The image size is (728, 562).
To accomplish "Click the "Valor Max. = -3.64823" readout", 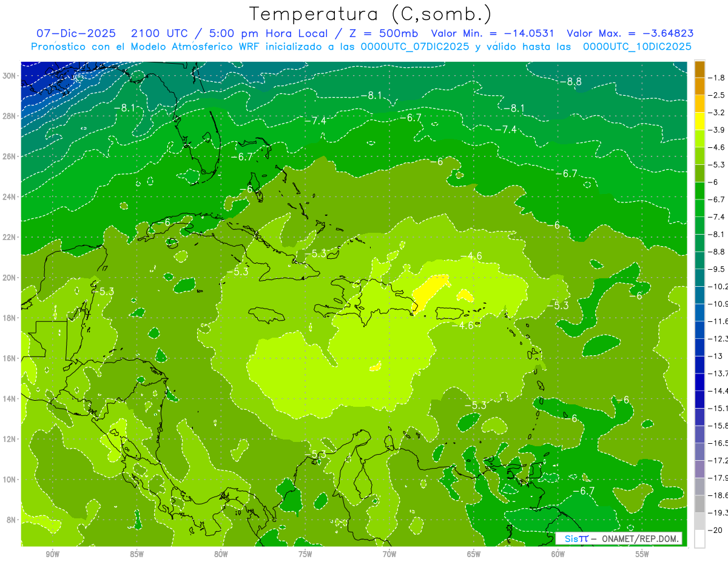I will [630, 33].
